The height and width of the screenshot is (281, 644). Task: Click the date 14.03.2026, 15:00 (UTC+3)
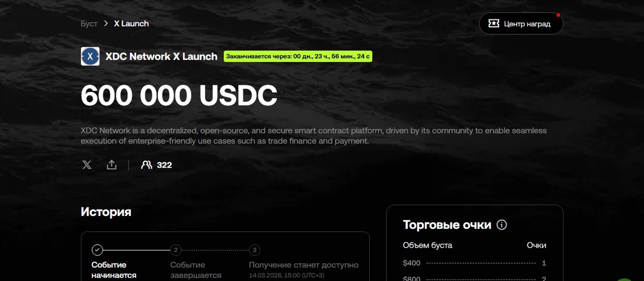tap(287, 275)
